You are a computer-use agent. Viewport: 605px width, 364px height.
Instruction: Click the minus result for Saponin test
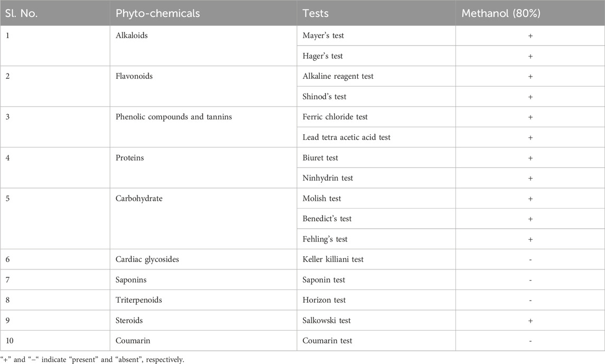click(x=530, y=280)
